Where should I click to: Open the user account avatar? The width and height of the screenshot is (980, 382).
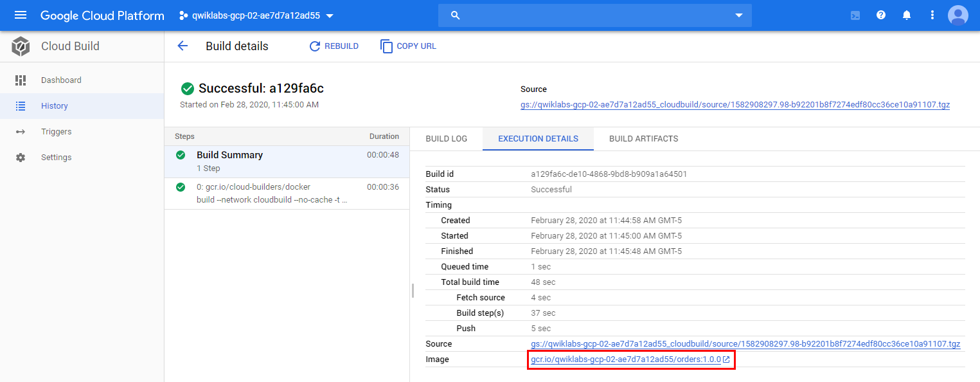(x=958, y=15)
